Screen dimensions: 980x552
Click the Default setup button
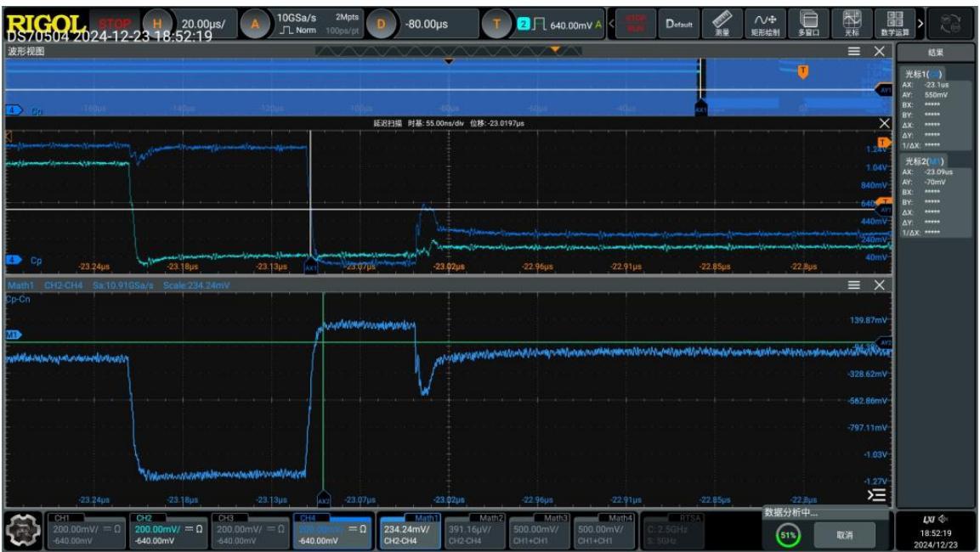pyautogui.click(x=679, y=24)
